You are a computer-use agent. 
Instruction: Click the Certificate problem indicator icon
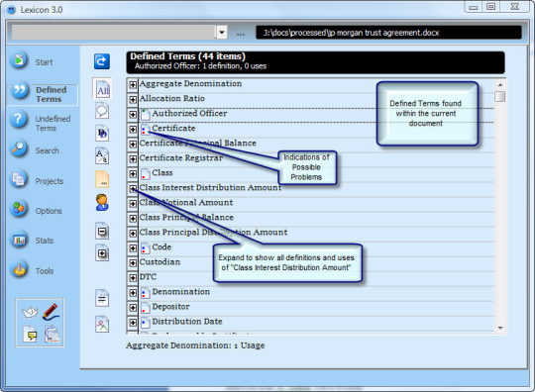pos(145,129)
